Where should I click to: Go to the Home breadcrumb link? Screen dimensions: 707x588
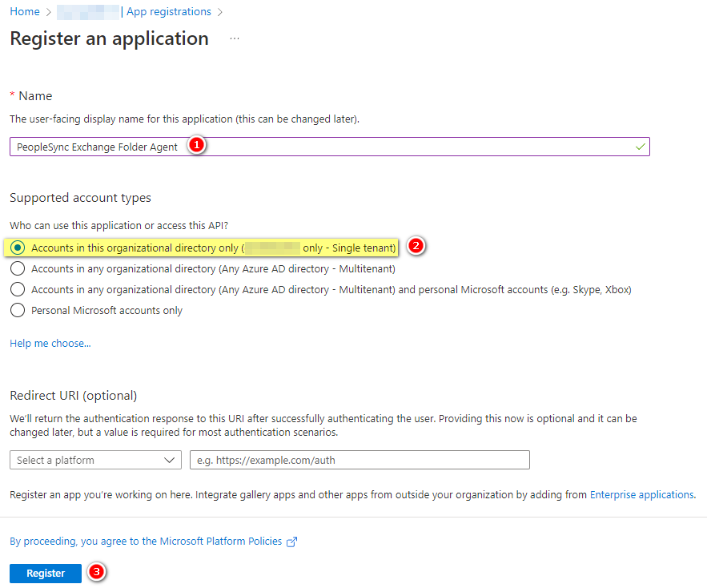25,12
